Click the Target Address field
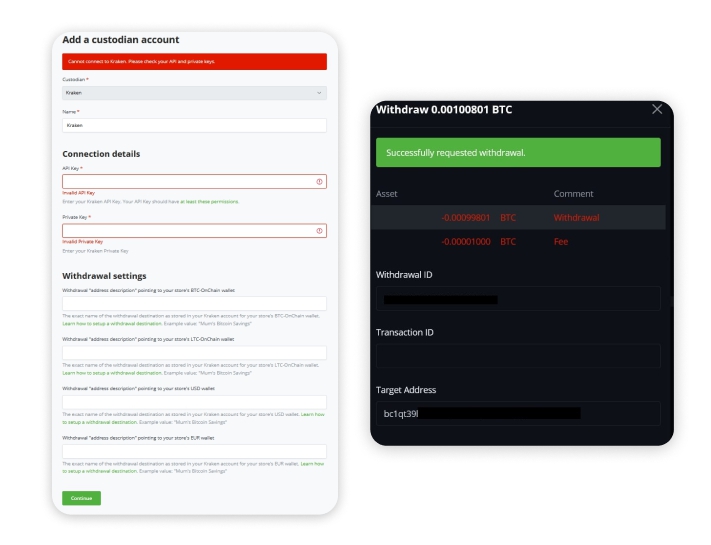 (518, 414)
